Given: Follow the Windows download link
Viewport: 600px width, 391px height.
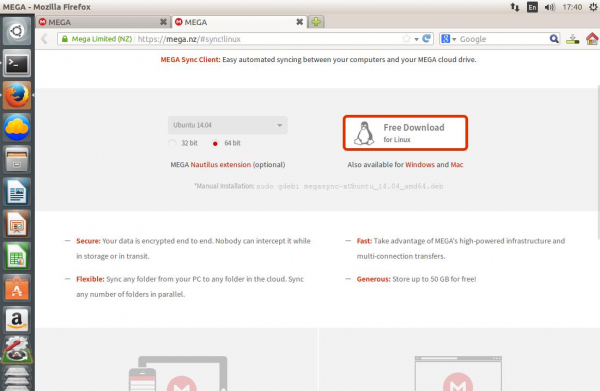Looking at the screenshot, I should (x=420, y=165).
